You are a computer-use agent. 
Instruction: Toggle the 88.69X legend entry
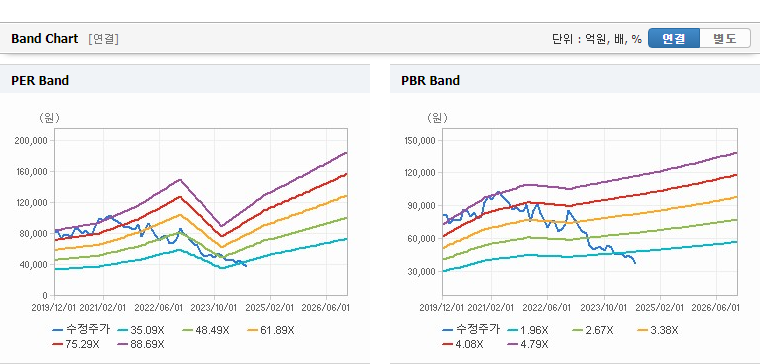[141, 344]
